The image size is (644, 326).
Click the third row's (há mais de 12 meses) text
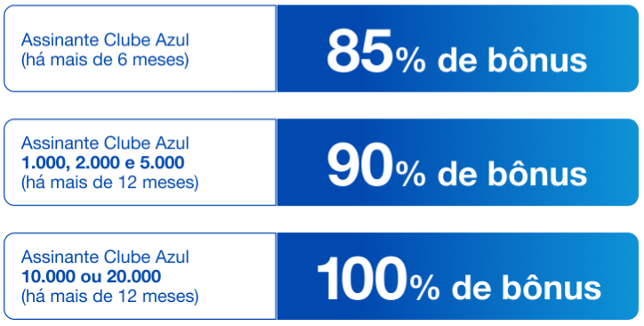[x=110, y=297]
